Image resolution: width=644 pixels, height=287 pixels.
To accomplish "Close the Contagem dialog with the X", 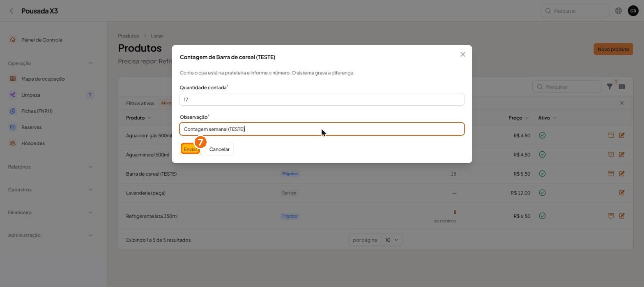I will [x=463, y=54].
